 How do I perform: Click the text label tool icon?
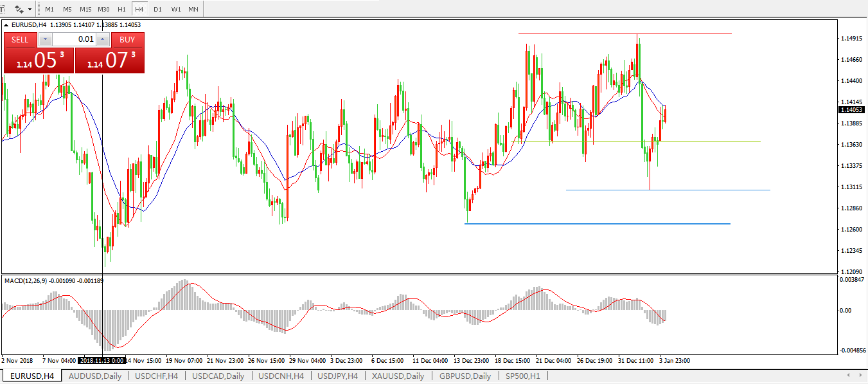3,10
